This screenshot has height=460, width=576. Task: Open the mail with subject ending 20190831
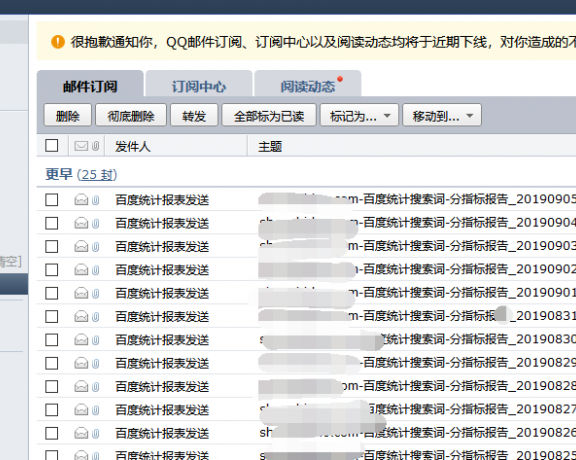[417, 316]
